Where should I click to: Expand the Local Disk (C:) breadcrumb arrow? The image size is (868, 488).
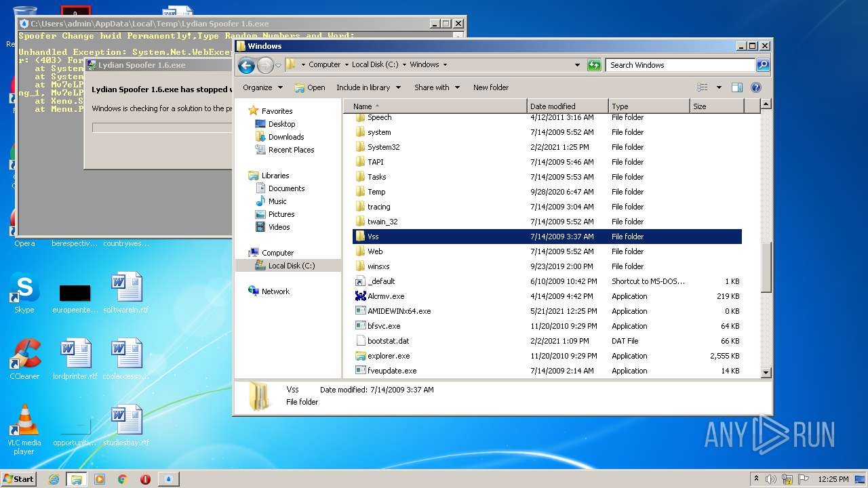pos(404,65)
